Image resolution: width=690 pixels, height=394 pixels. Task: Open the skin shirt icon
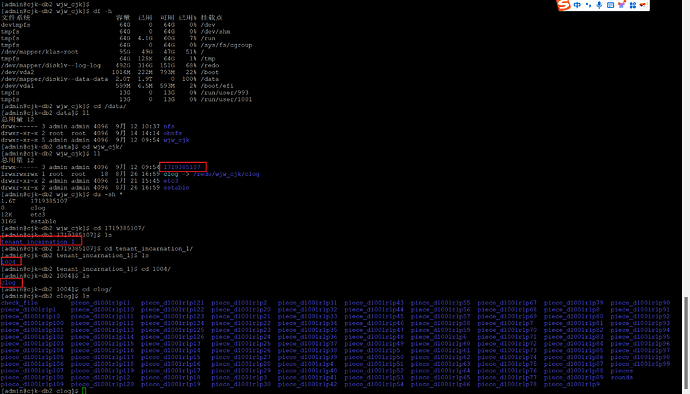tap(621, 5)
